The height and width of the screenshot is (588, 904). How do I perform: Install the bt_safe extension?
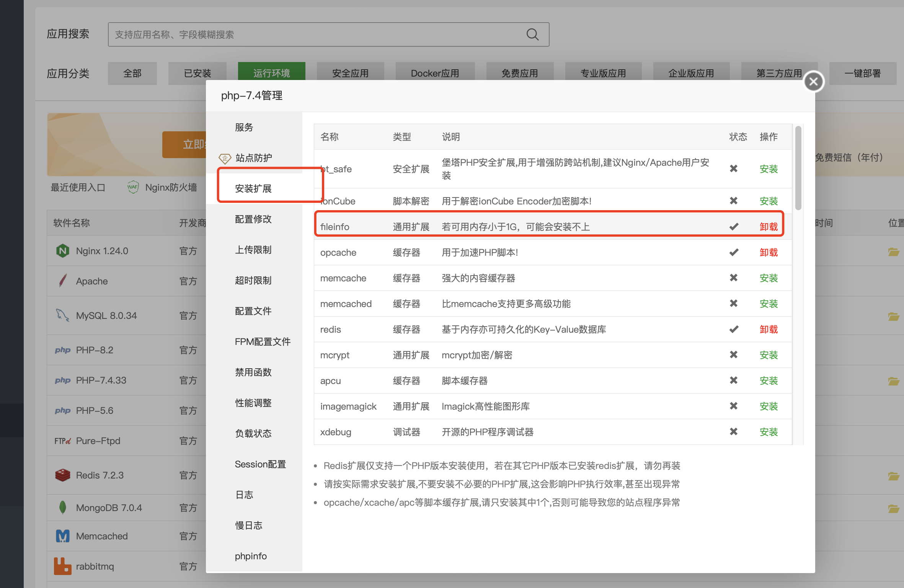coord(769,169)
